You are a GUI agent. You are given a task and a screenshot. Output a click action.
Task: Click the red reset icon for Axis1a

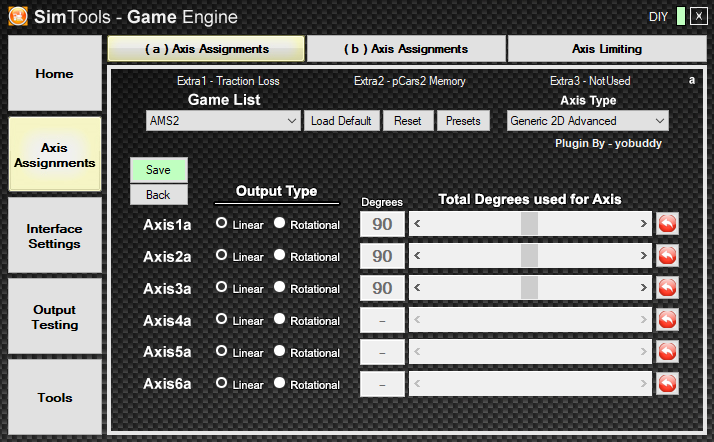coord(667,224)
